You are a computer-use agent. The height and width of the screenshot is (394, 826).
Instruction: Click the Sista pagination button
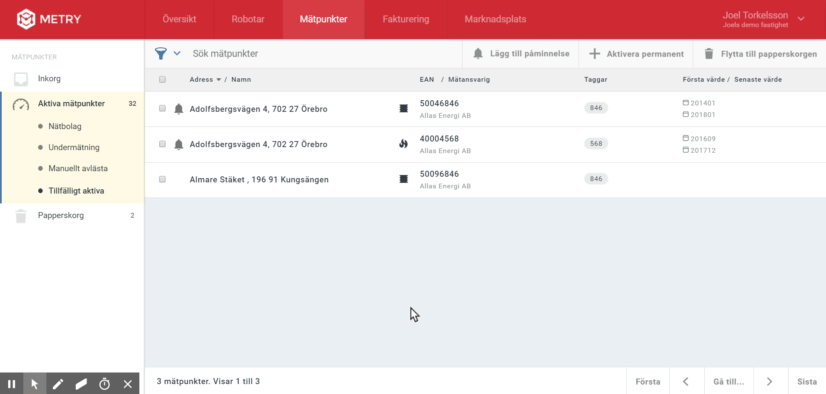coord(807,381)
